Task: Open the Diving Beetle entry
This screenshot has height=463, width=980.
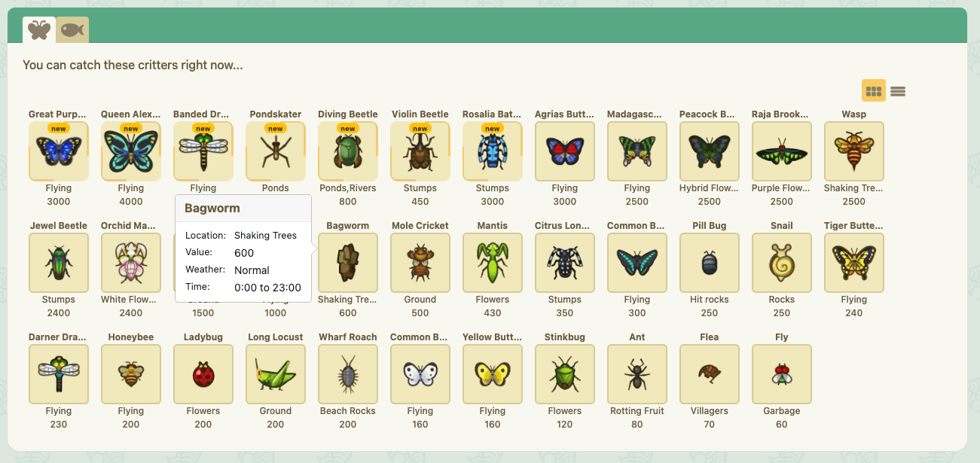Action: coord(347,151)
